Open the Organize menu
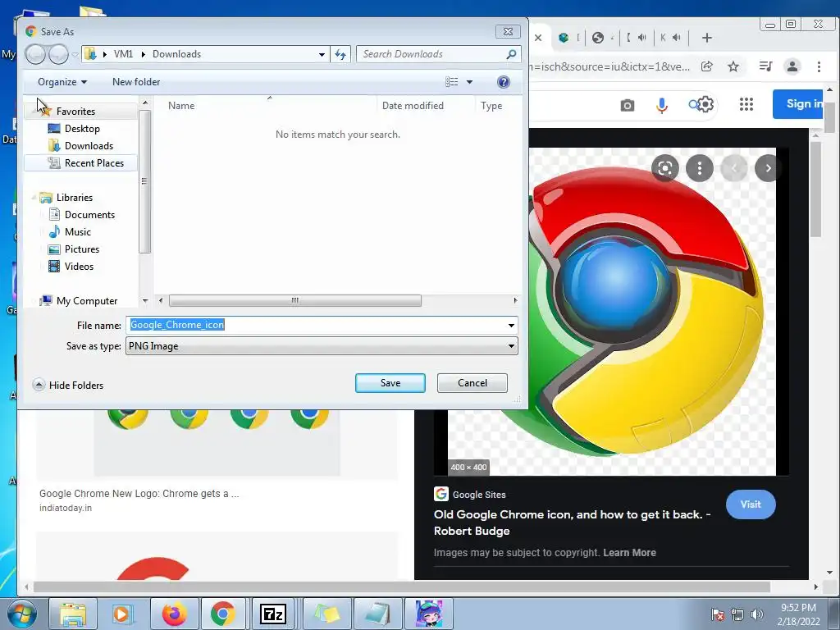The width and height of the screenshot is (840, 630). (62, 82)
